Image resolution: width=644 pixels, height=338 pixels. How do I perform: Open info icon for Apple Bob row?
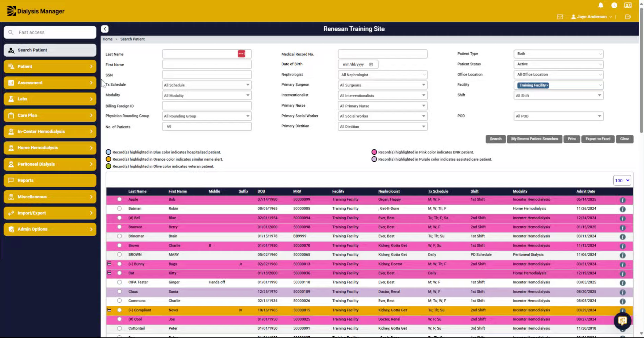click(623, 200)
